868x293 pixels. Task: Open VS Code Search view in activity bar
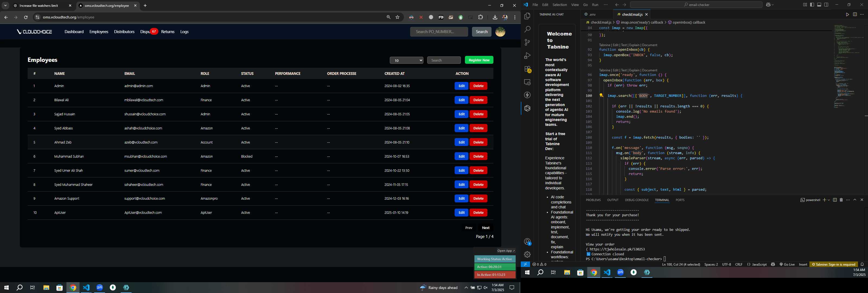[x=527, y=29]
